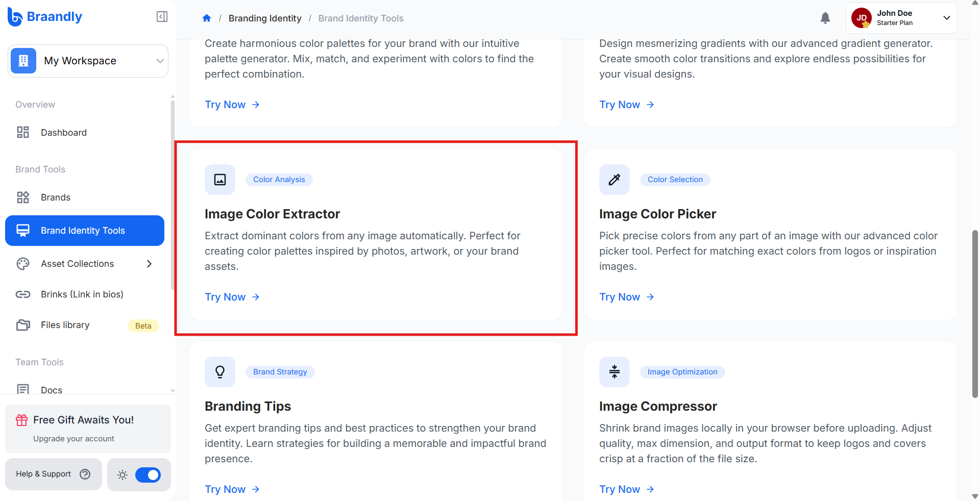Click the Image Color Extractor picture icon
Image resolution: width=980 pixels, height=501 pixels.
220,180
